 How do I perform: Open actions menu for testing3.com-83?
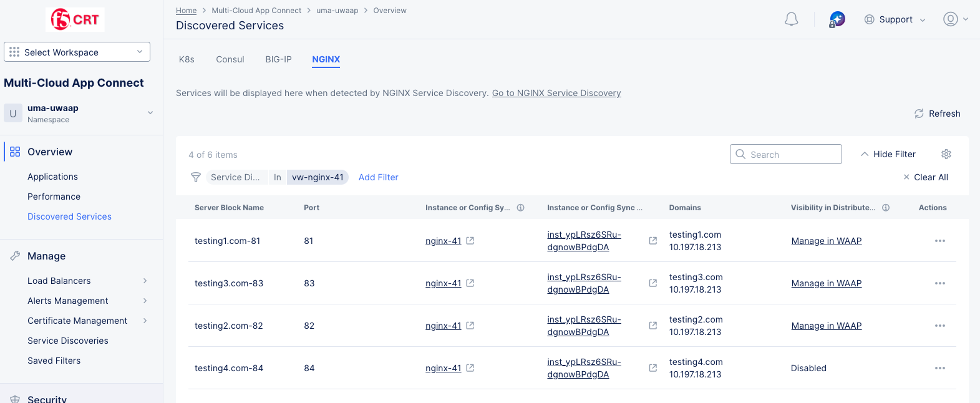(x=940, y=283)
